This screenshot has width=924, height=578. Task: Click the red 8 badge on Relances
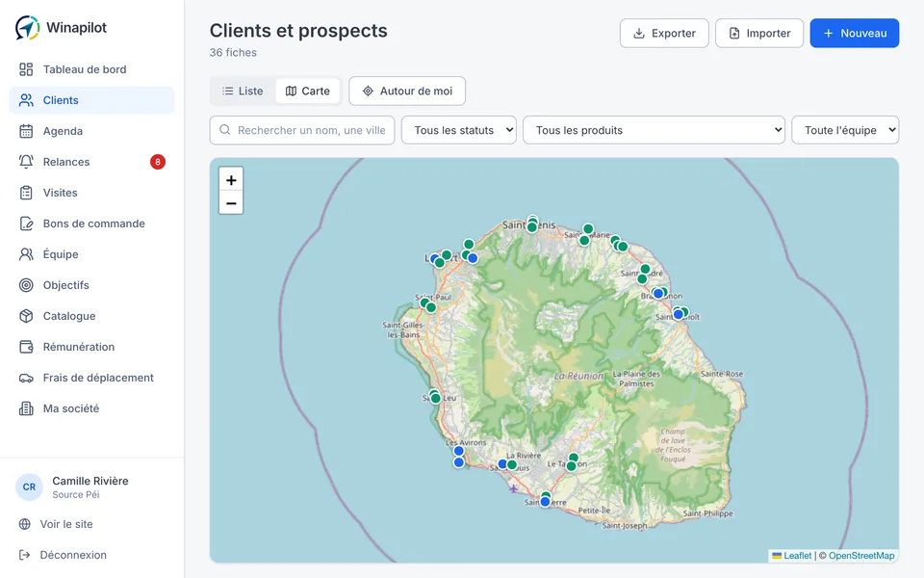click(x=157, y=162)
